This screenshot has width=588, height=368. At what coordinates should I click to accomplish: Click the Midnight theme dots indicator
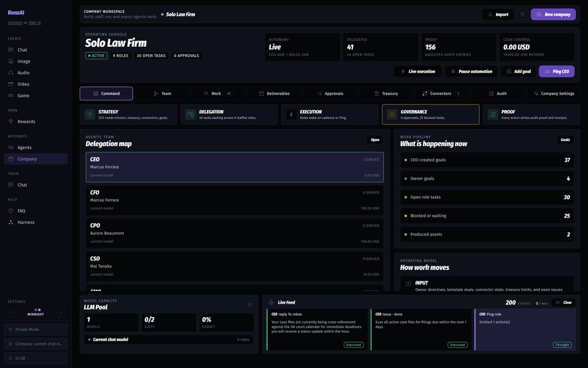tap(38, 310)
